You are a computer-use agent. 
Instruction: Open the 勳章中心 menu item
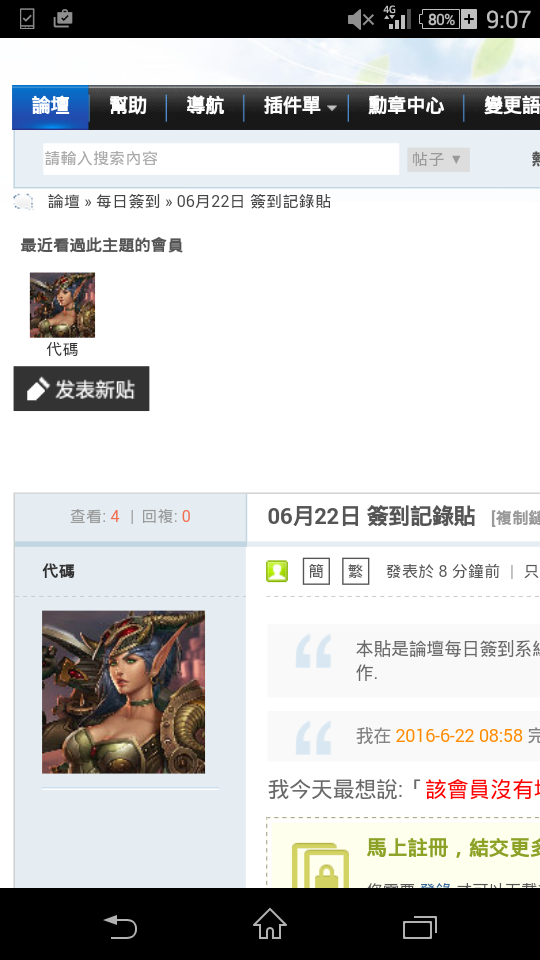[406, 107]
